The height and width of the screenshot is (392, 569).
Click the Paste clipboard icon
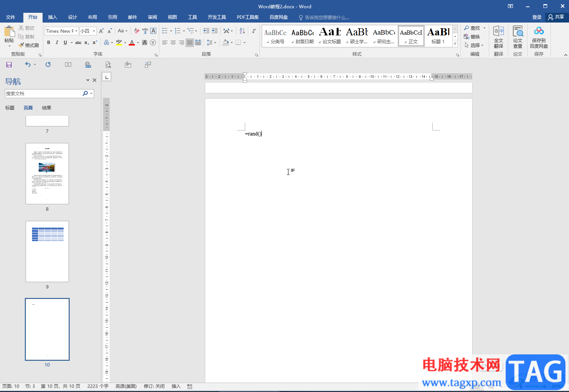(x=9, y=32)
